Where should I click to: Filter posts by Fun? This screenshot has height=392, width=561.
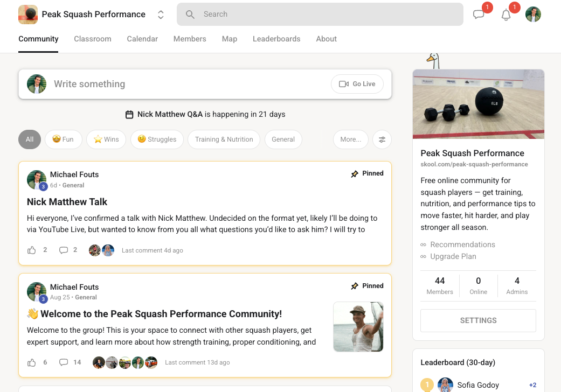[x=64, y=139]
